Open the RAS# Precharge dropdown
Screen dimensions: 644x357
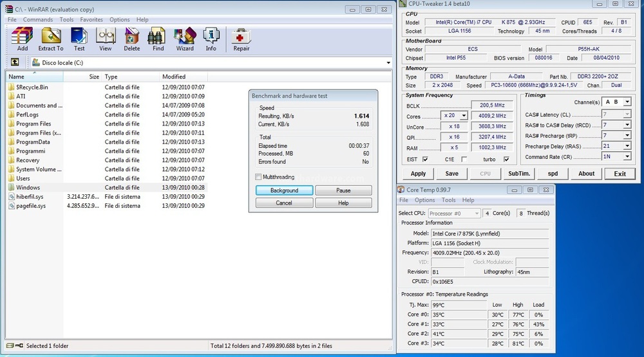(627, 136)
